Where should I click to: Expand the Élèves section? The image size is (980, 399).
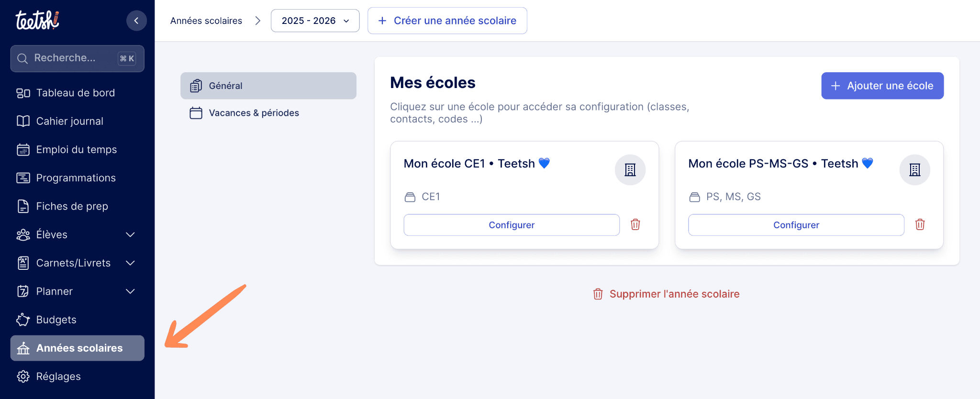click(130, 234)
